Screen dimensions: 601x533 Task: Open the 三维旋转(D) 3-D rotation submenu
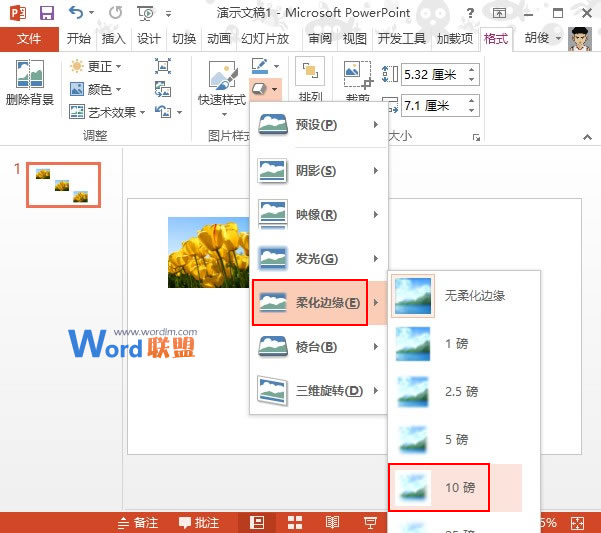click(x=318, y=391)
